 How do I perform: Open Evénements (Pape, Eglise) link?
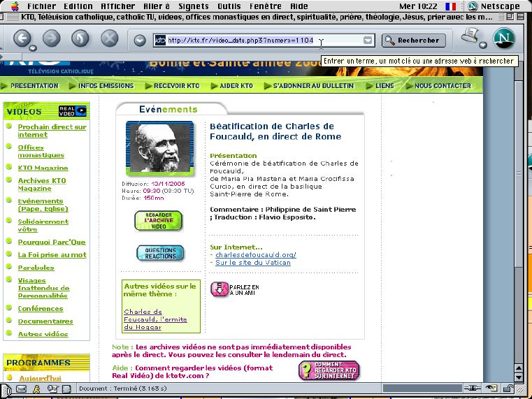pyautogui.click(x=43, y=205)
